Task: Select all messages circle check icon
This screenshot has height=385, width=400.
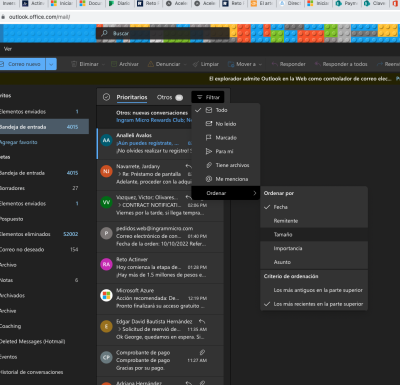Action: 106,97
